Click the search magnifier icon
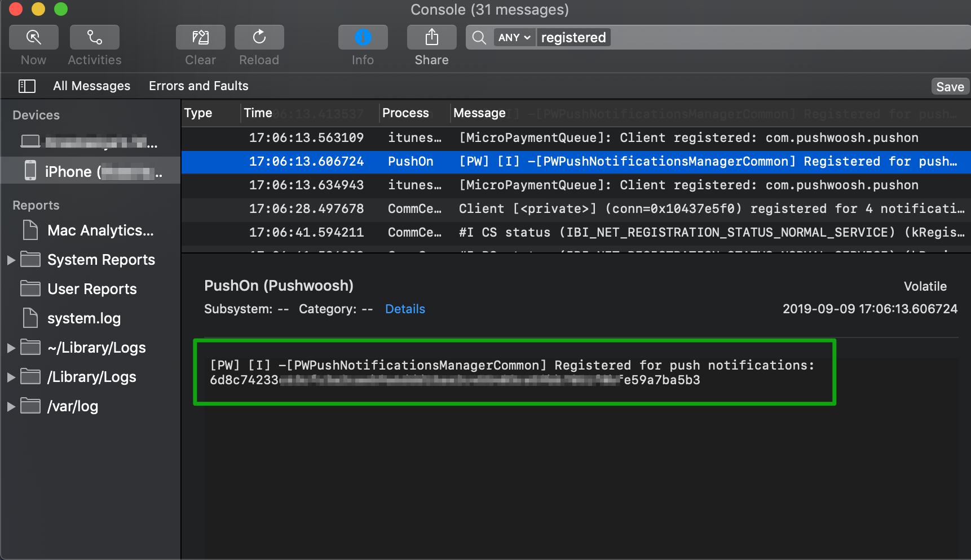 point(479,38)
